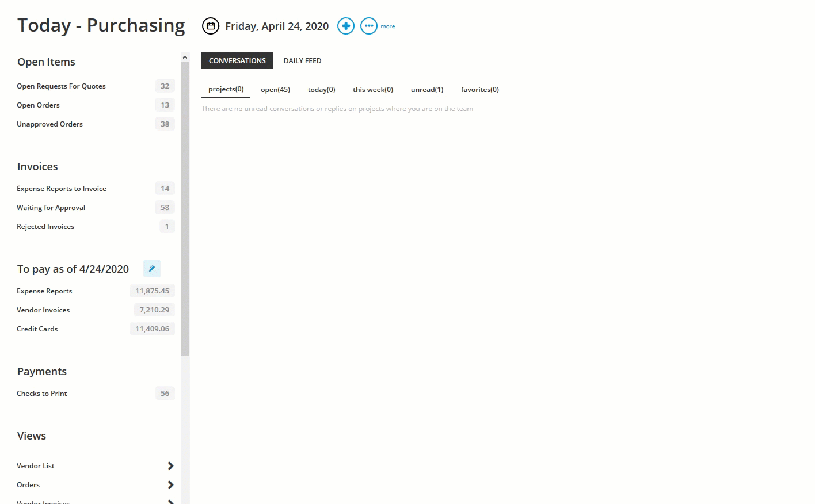Click the 56 checks badge

165,394
